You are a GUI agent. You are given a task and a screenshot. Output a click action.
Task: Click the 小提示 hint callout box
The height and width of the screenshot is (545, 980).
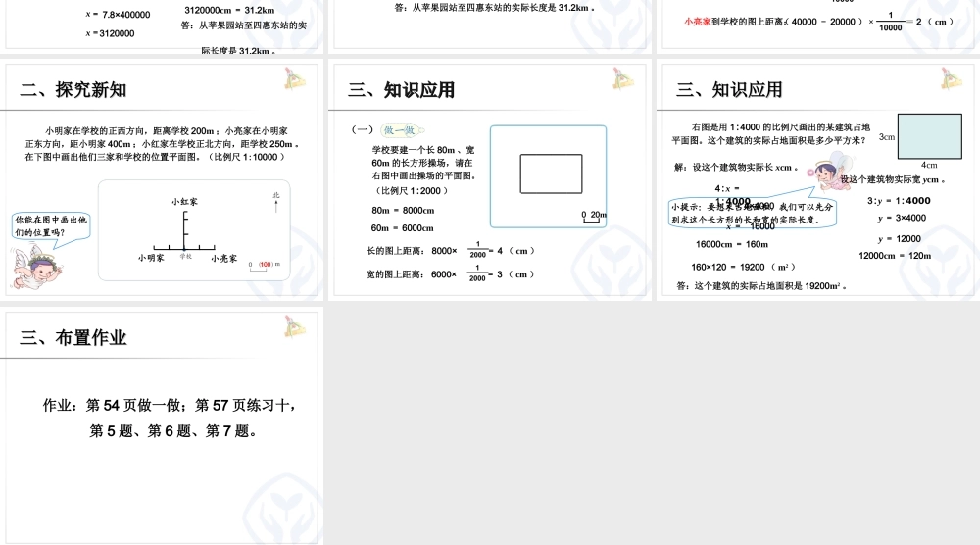(x=752, y=213)
